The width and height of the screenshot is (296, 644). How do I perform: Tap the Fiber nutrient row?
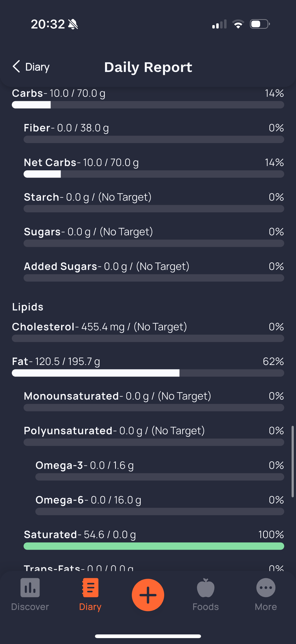click(154, 133)
